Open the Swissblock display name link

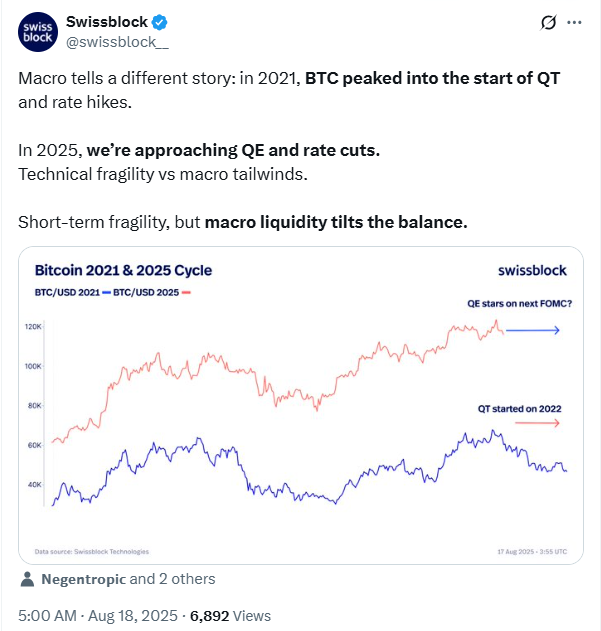[x=106, y=22]
